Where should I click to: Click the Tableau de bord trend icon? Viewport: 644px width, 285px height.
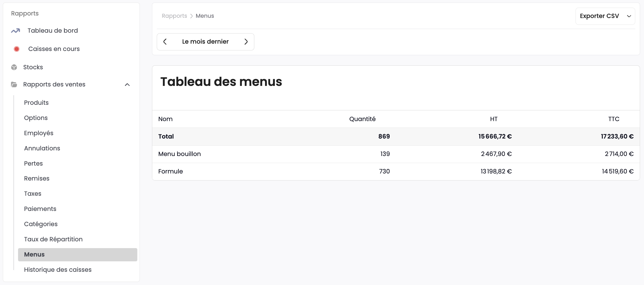tap(16, 31)
